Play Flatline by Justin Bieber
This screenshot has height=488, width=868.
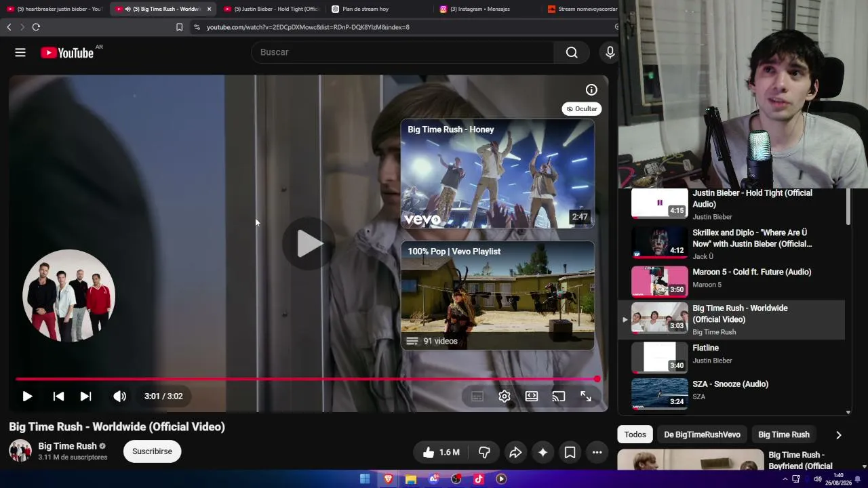731,357
